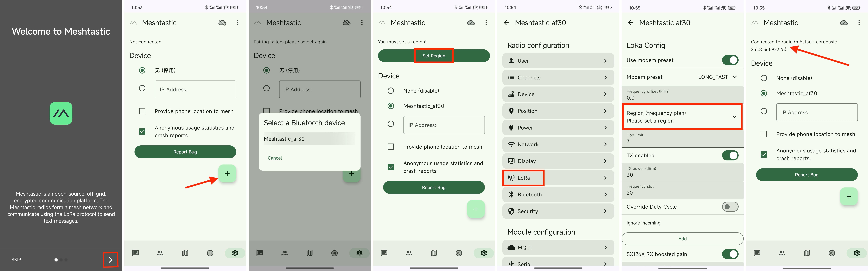868x271 pixels.
Task: Tap the plus button on the Not connected screen
Action: point(227,173)
